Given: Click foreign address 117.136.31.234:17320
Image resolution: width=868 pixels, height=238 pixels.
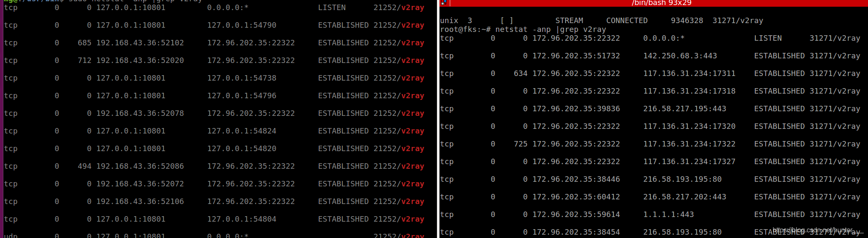Looking at the screenshot, I should pyautogui.click(x=689, y=126).
